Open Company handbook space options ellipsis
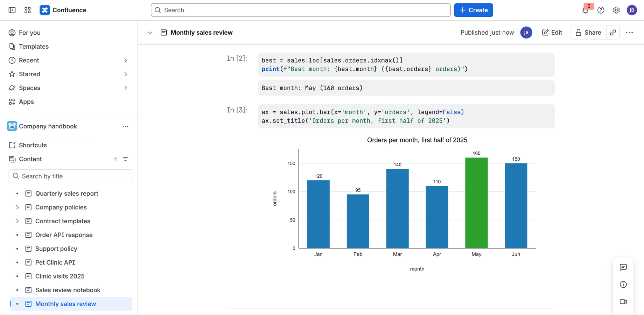Screen dimensions: 644x315 (125, 126)
